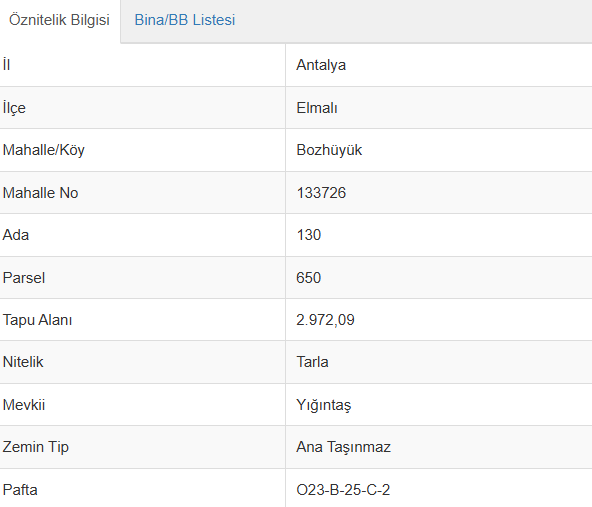Viewport: 592px width, 507px height.
Task: Select the Öznitelik Bilgisi tab
Action: point(59,20)
